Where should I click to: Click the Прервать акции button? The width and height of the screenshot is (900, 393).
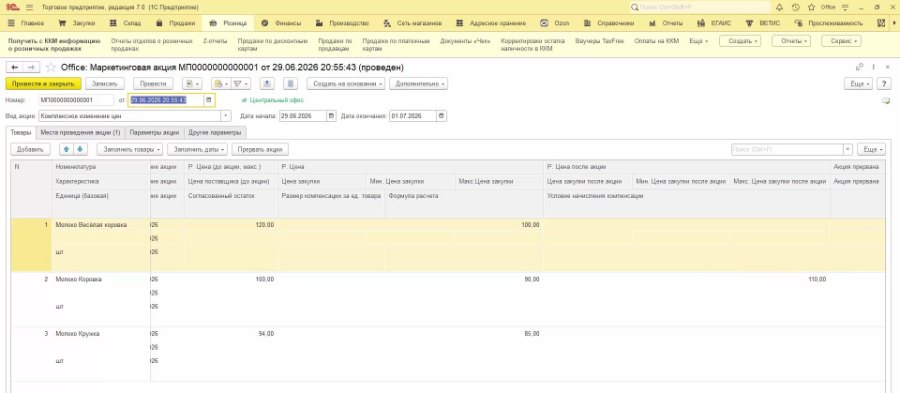click(260, 149)
